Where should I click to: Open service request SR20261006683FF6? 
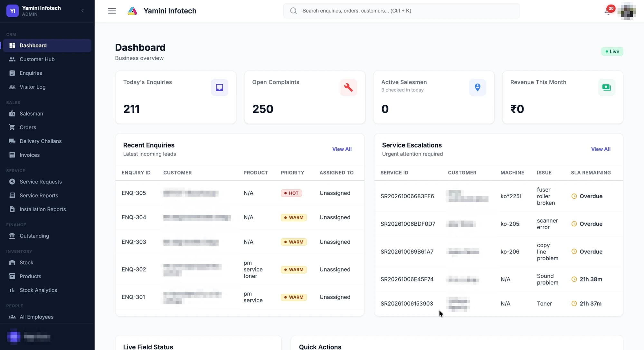[x=407, y=196]
